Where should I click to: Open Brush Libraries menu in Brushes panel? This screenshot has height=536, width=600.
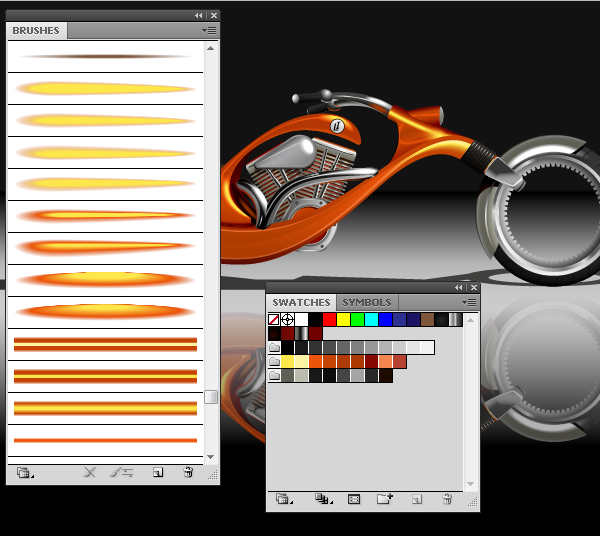pos(24,473)
